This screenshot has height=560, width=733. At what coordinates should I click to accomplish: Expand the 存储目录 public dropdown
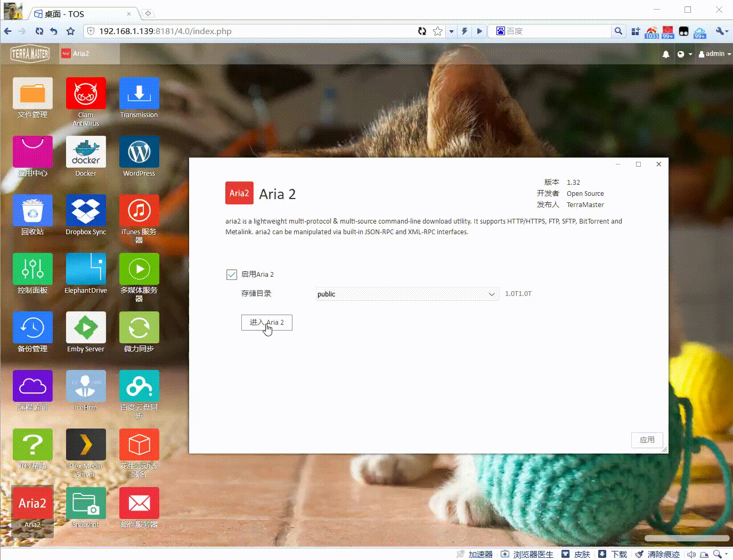[x=408, y=294]
